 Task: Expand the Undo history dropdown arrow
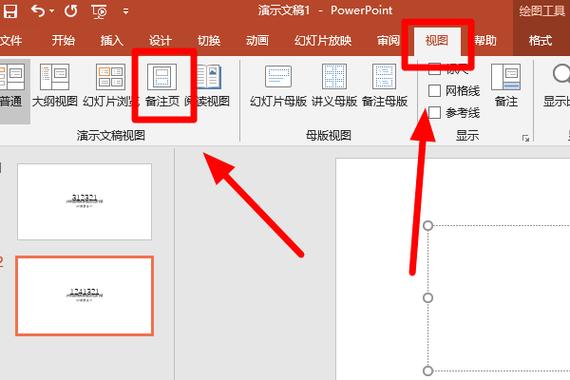[52, 11]
